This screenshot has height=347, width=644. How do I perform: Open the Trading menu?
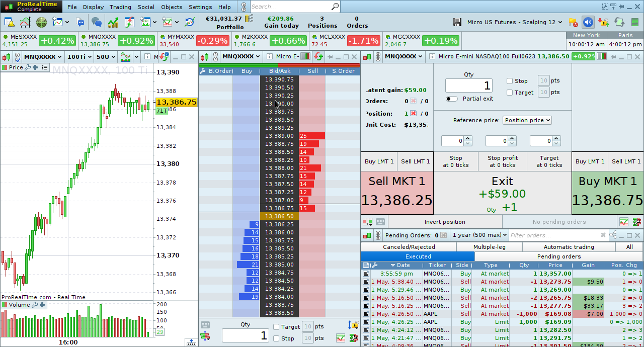click(120, 7)
